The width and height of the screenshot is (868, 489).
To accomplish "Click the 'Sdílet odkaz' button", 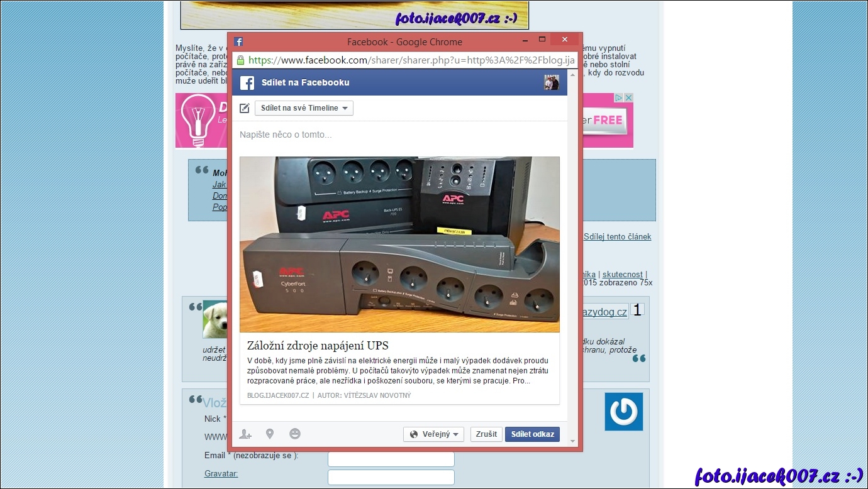I will 532,434.
